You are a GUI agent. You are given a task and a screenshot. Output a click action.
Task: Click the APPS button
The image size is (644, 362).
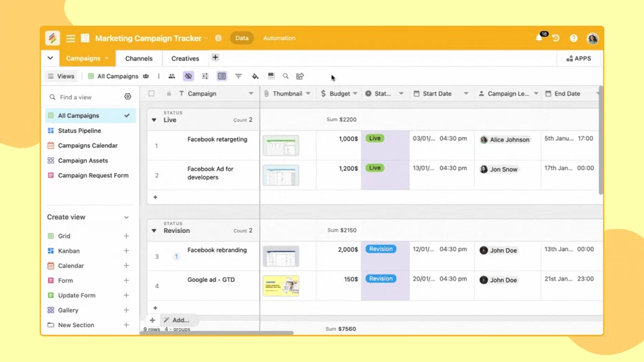pos(579,59)
